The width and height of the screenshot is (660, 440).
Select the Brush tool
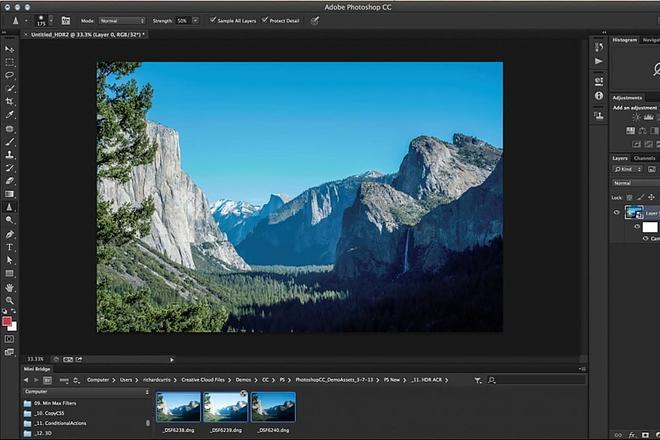(x=9, y=142)
